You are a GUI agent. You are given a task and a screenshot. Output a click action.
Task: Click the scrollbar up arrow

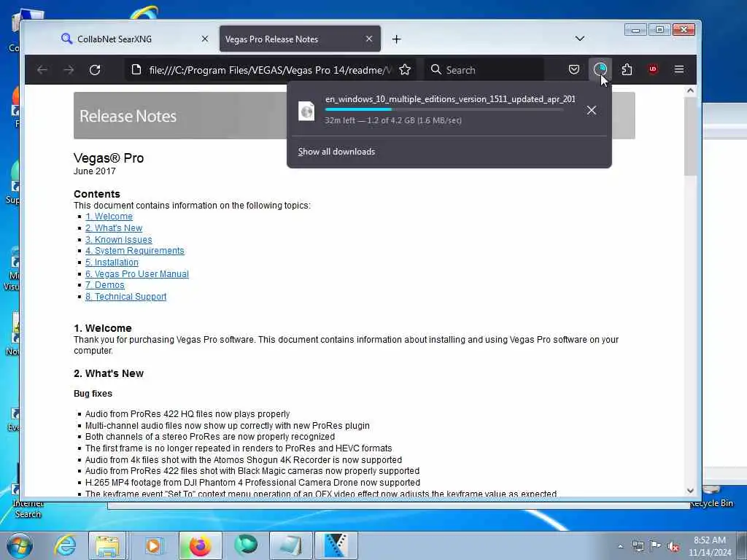(690, 90)
